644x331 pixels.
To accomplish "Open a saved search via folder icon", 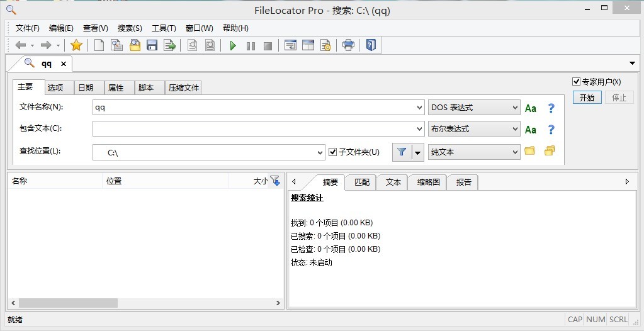I will click(x=135, y=45).
